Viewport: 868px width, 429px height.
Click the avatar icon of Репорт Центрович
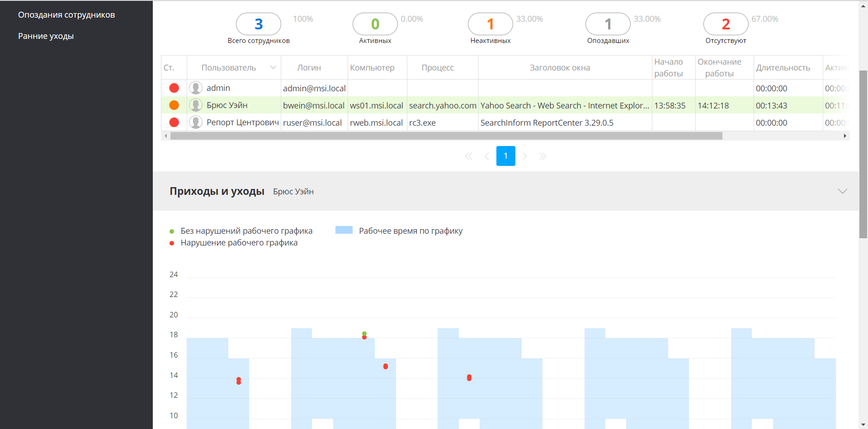[x=196, y=122]
